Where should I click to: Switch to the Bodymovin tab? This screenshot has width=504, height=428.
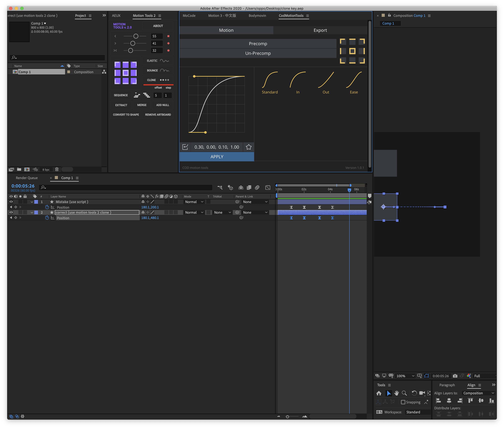pyautogui.click(x=257, y=16)
